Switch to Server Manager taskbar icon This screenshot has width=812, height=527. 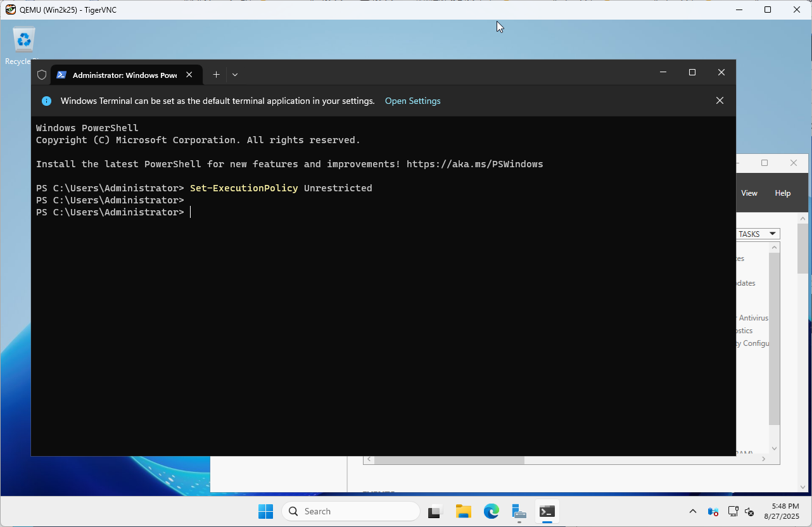coord(519,511)
